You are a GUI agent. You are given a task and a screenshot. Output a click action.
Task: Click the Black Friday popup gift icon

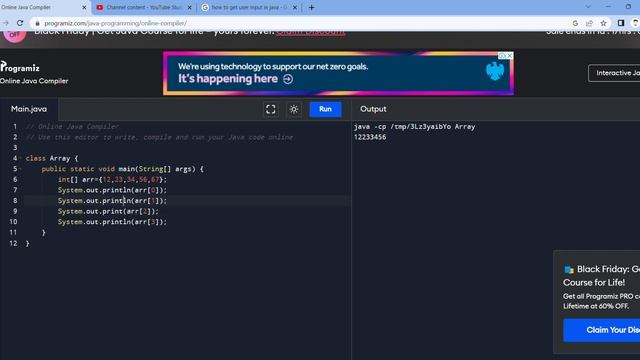(569, 269)
